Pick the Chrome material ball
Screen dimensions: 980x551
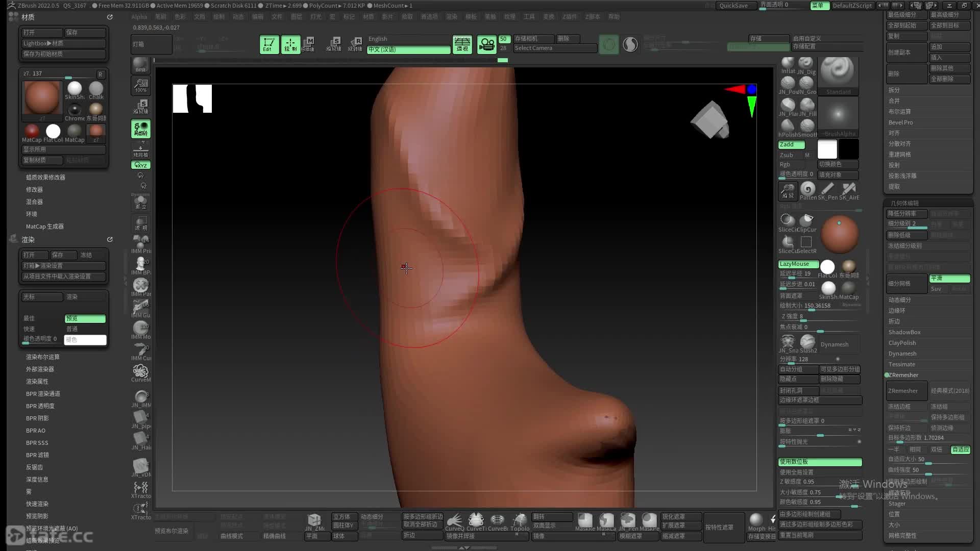(x=75, y=112)
